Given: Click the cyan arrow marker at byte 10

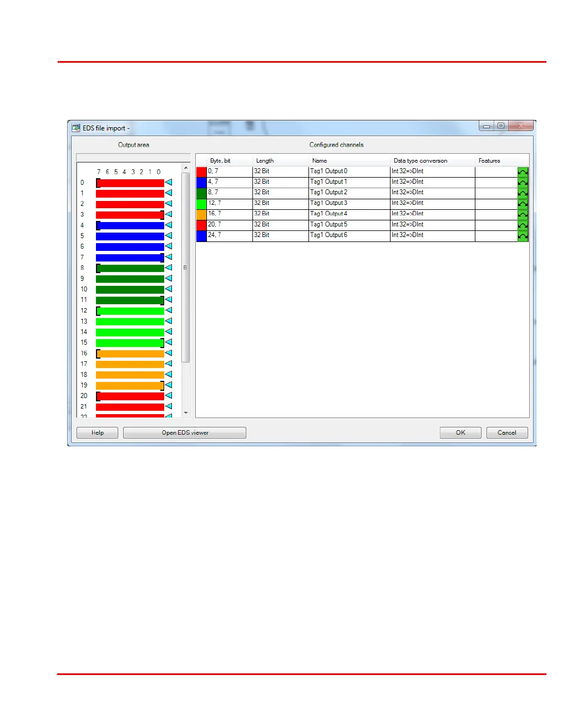Looking at the screenshot, I should (x=169, y=289).
